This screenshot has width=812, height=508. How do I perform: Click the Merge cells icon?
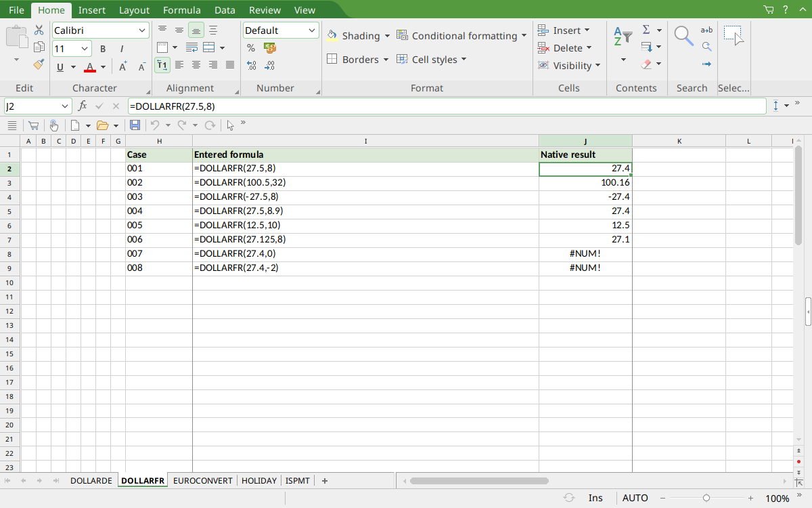point(209,47)
